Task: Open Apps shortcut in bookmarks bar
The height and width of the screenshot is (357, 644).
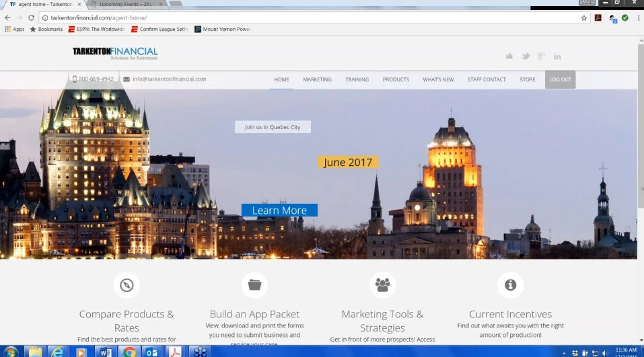Action: pyautogui.click(x=14, y=29)
